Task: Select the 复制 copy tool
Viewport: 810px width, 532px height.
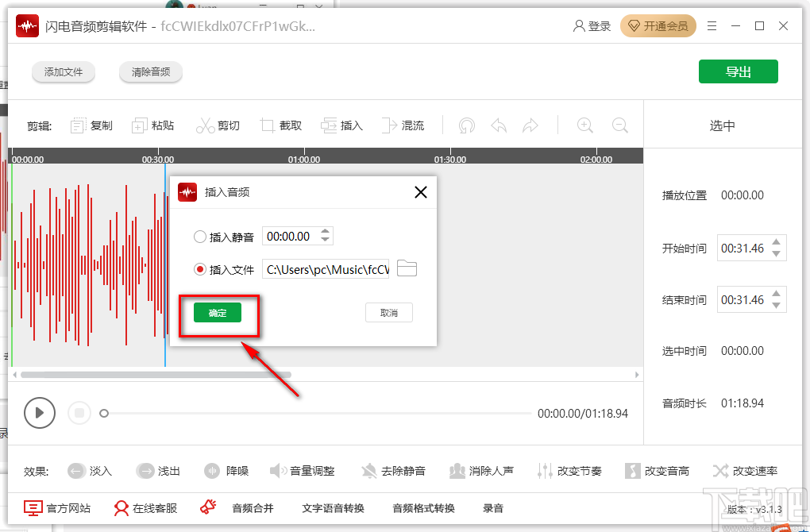Action: [x=91, y=125]
